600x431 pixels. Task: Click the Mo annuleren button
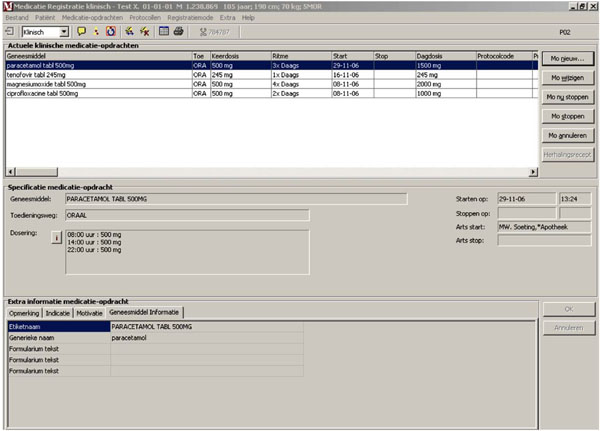pyautogui.click(x=567, y=134)
